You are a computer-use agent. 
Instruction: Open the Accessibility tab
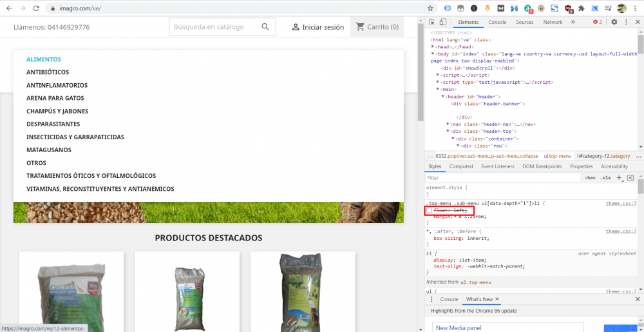(x=614, y=166)
